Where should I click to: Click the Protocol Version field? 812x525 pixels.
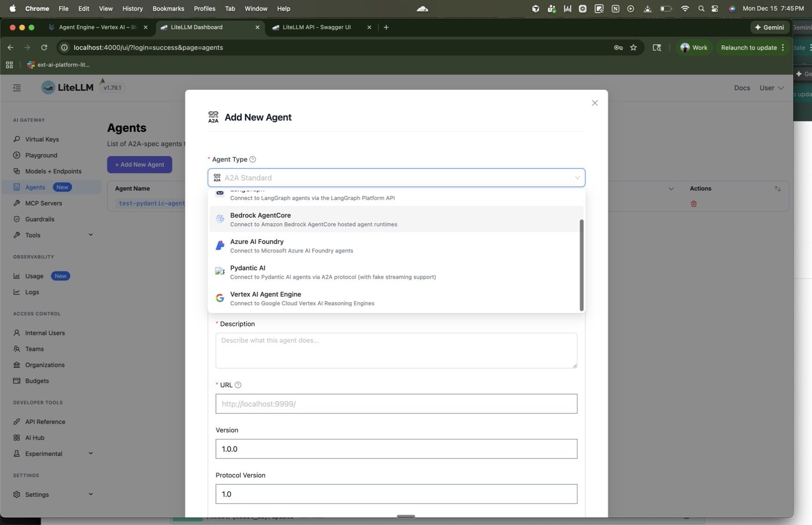[396, 494]
